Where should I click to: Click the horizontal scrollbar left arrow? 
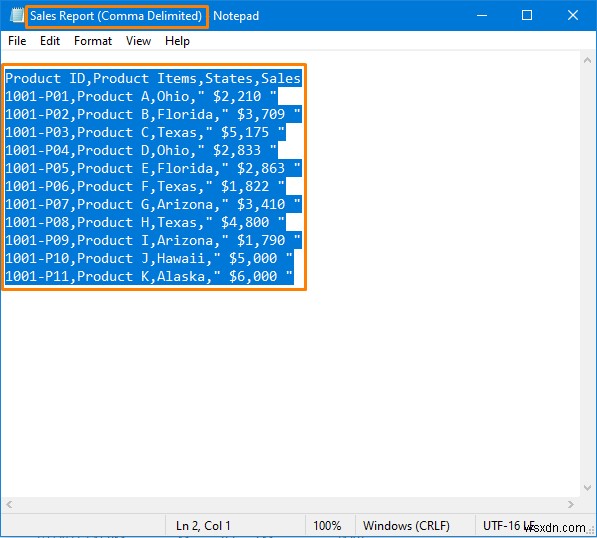(10, 504)
